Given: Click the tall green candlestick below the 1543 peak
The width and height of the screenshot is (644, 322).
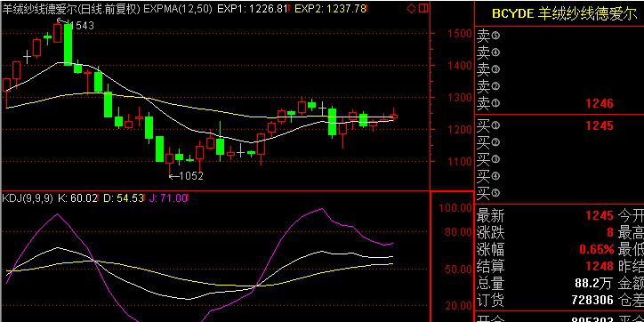Looking at the screenshot, I should point(68,44).
